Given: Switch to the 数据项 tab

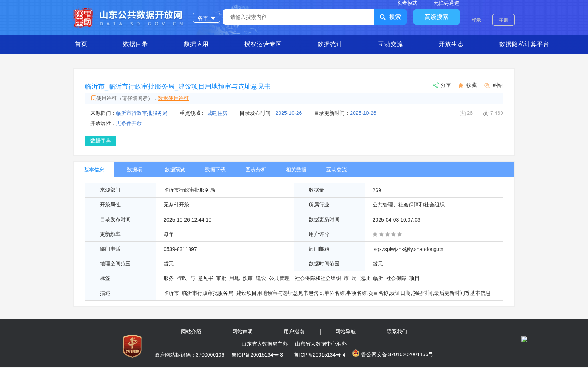Looking at the screenshot, I should [135, 170].
